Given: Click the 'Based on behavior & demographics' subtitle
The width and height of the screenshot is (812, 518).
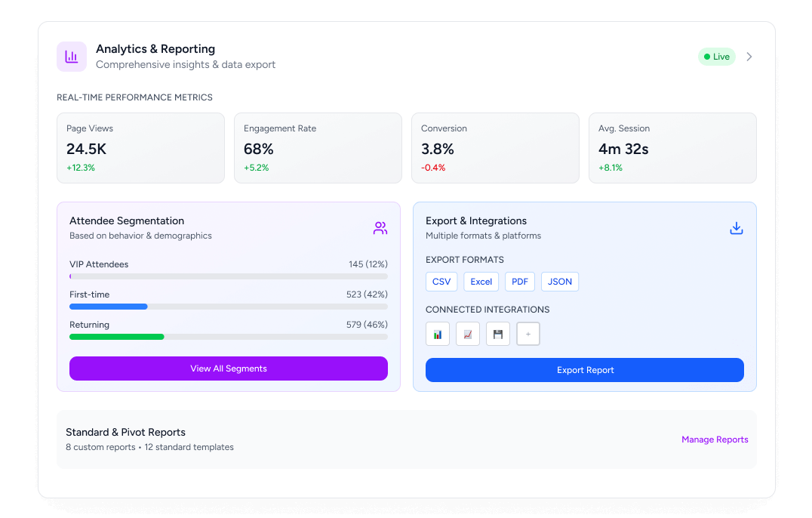Looking at the screenshot, I should tap(140, 236).
